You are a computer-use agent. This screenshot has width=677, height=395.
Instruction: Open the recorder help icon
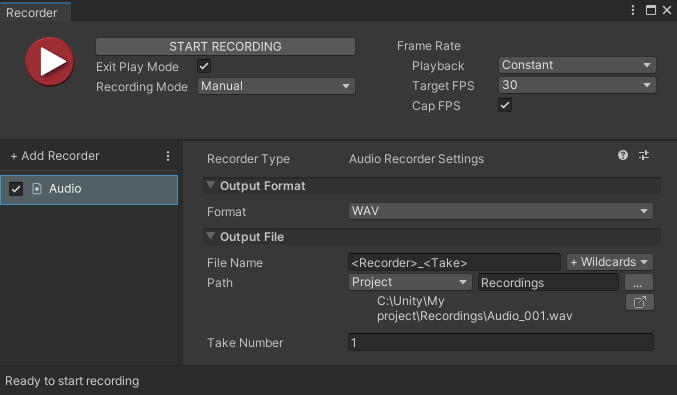623,155
